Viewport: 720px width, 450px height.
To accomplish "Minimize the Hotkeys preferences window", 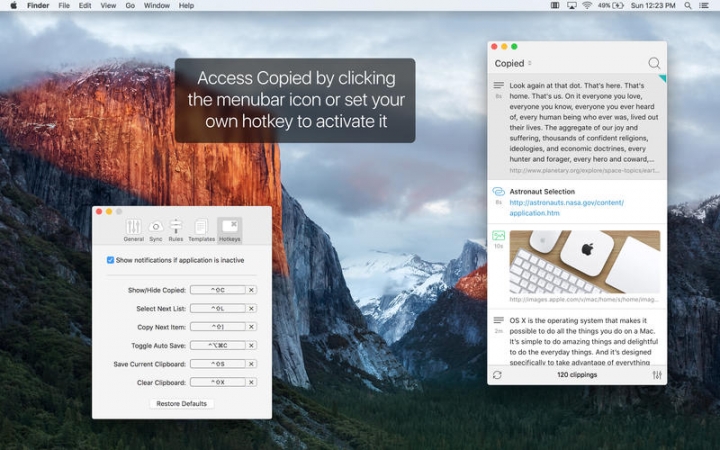I will [x=109, y=211].
